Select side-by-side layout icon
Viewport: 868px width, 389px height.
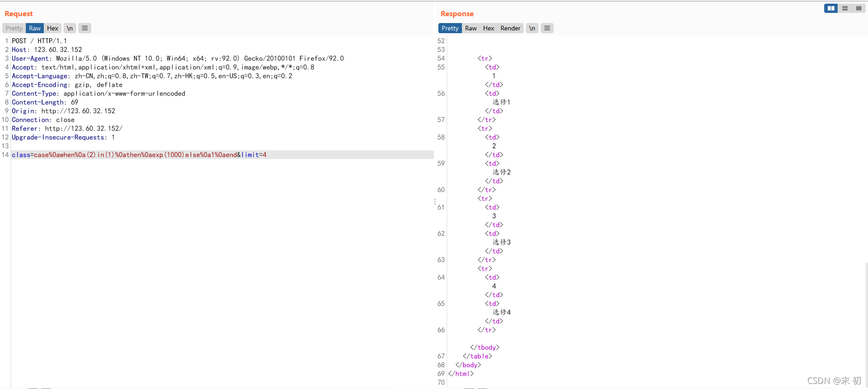click(x=831, y=8)
